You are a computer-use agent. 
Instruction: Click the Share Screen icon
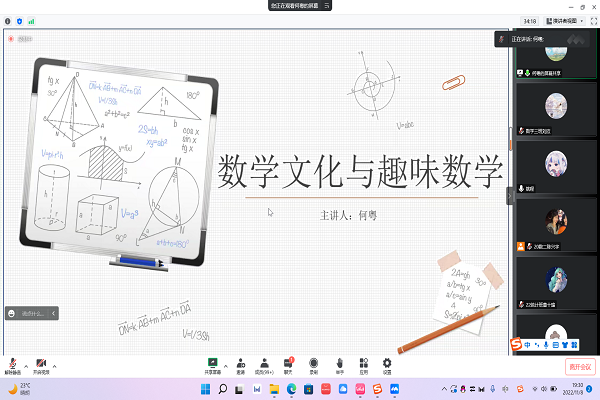[x=212, y=361]
